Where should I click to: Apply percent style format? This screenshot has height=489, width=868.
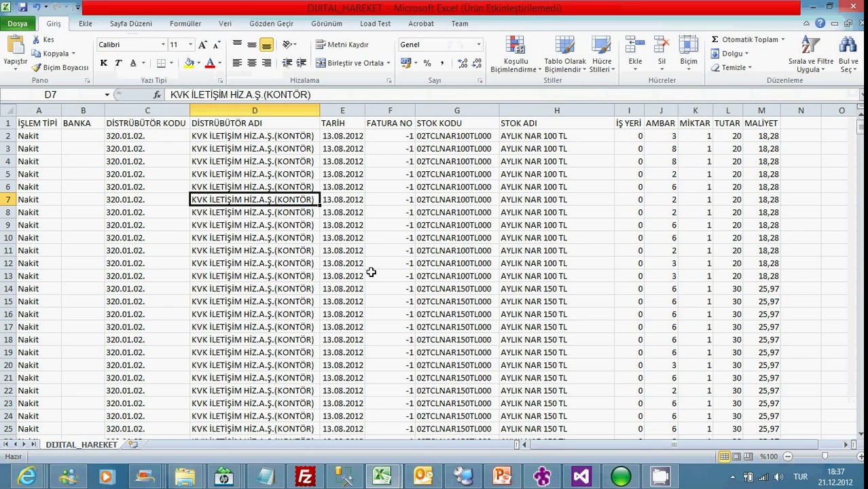(x=427, y=62)
